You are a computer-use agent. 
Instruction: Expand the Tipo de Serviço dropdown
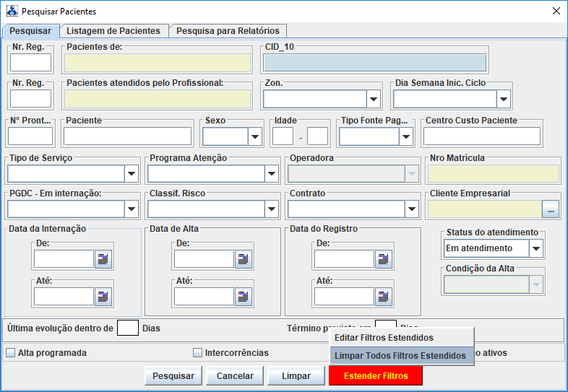coord(132,174)
